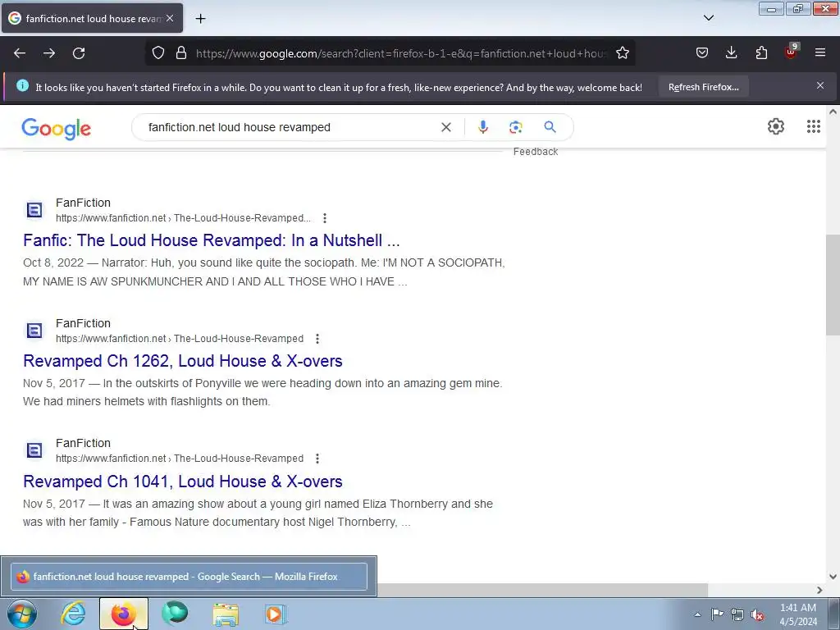This screenshot has width=840, height=630.
Task: Click the scrollbar's down arrow
Action: 833,577
